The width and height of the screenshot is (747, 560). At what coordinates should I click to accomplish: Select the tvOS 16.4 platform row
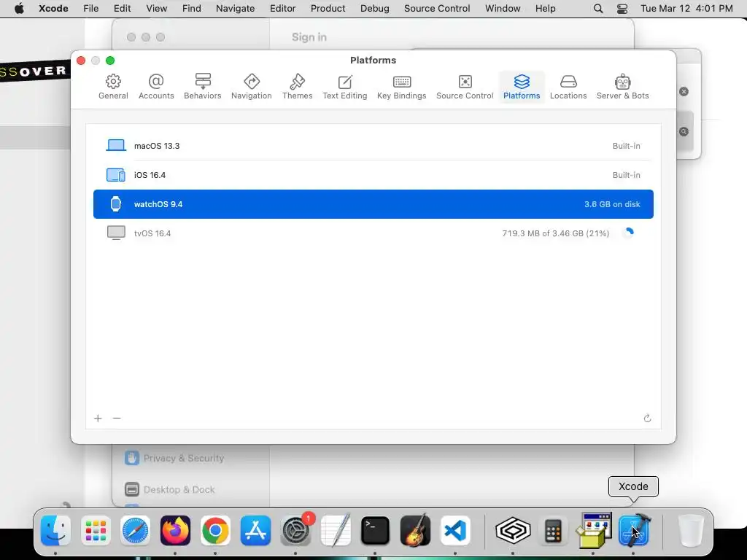tap(373, 233)
